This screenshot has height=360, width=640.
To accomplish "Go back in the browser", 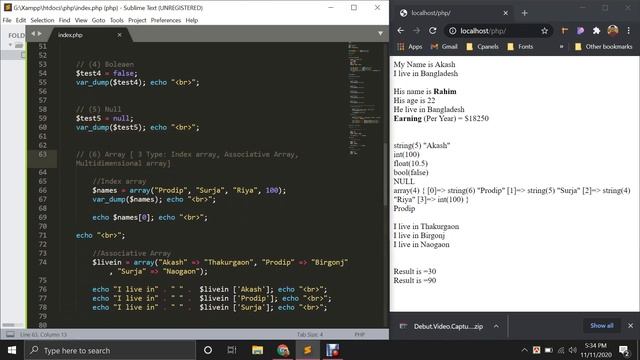I will coord(400,31).
